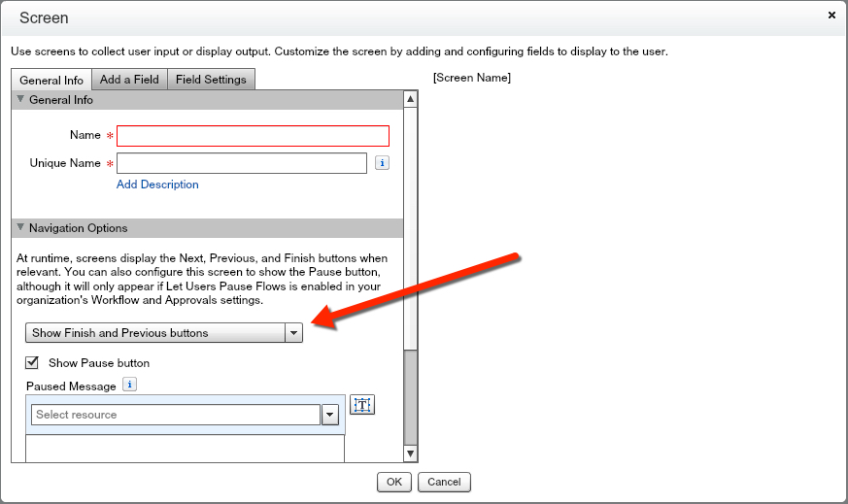This screenshot has width=848, height=504.
Task: Switch to the Add a Field tab
Action: point(129,80)
